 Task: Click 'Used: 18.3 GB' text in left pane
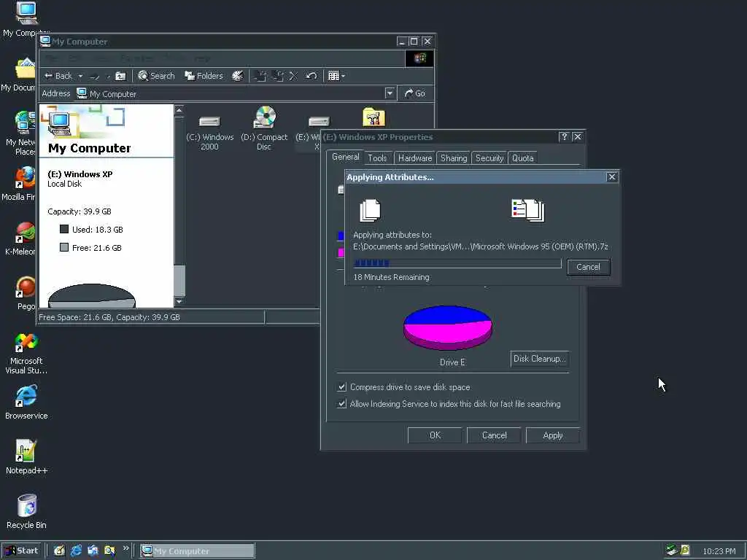(x=97, y=230)
